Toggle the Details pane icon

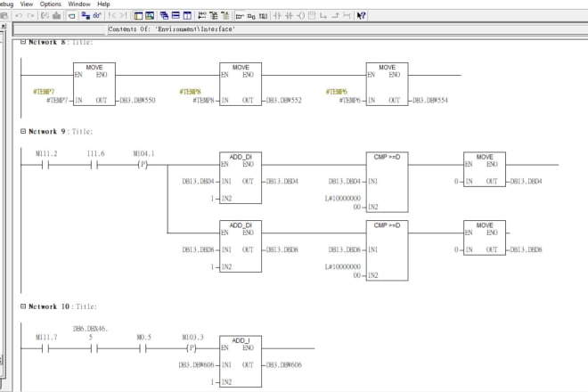150,15
